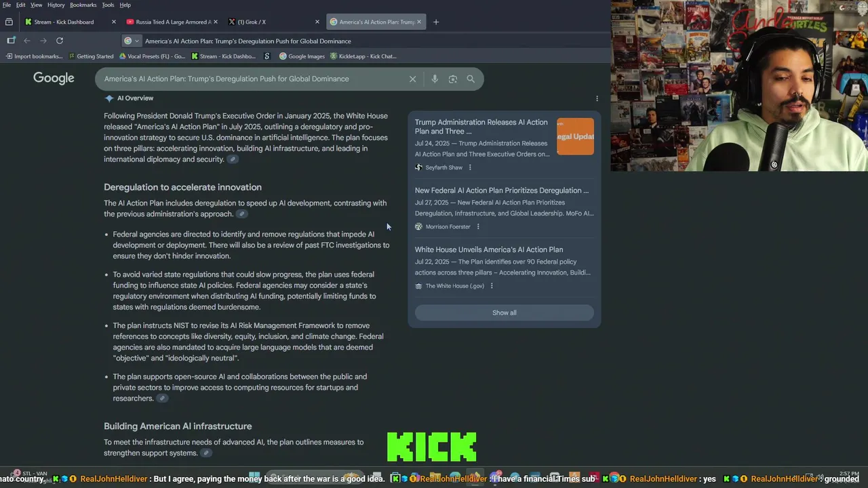868x488 pixels.
Task: Start a voice search with the microphone
Action: (435, 79)
